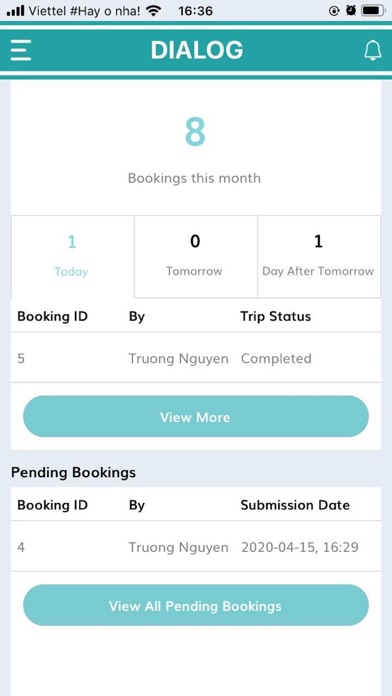This screenshot has width=392, height=696.
Task: Open the hamburger menu
Action: point(21,50)
